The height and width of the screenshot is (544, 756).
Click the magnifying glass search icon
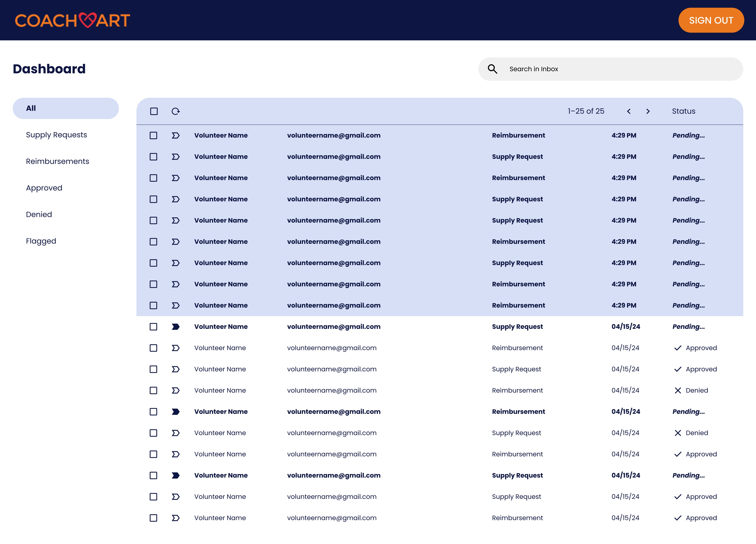pos(492,69)
